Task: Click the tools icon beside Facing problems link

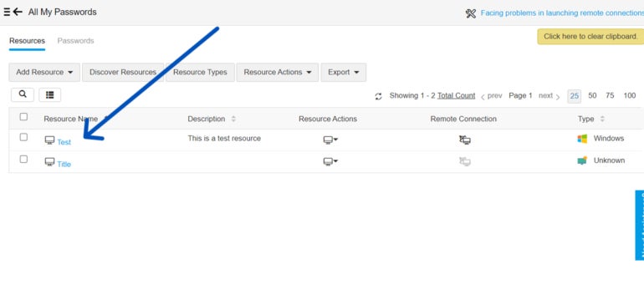Action: point(471,13)
